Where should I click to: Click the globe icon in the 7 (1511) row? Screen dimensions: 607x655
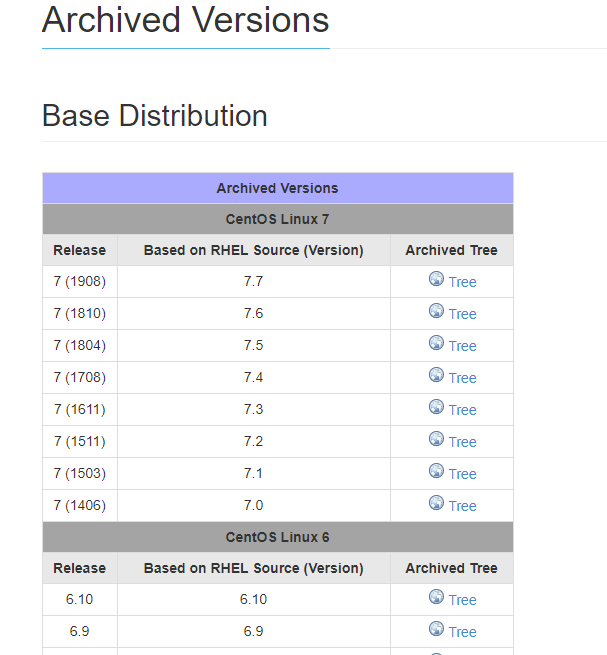(436, 439)
